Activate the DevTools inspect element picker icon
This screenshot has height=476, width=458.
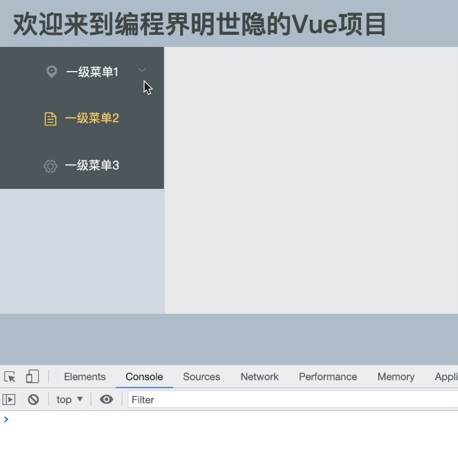10,377
